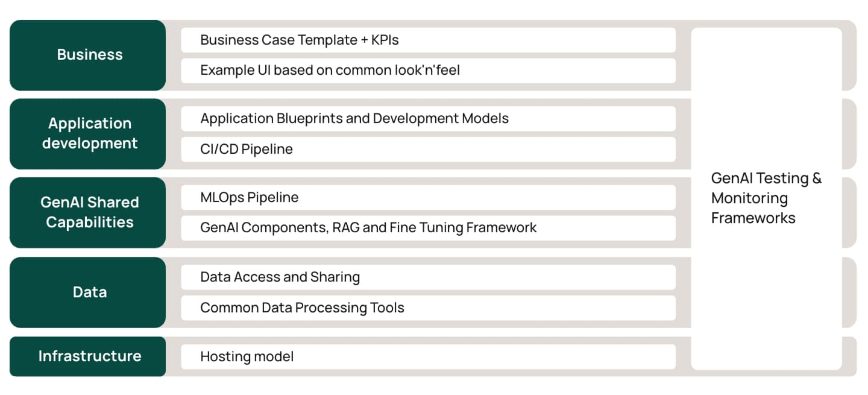Click gray background band of Application development row
868x395 pixels.
[x=849, y=133]
